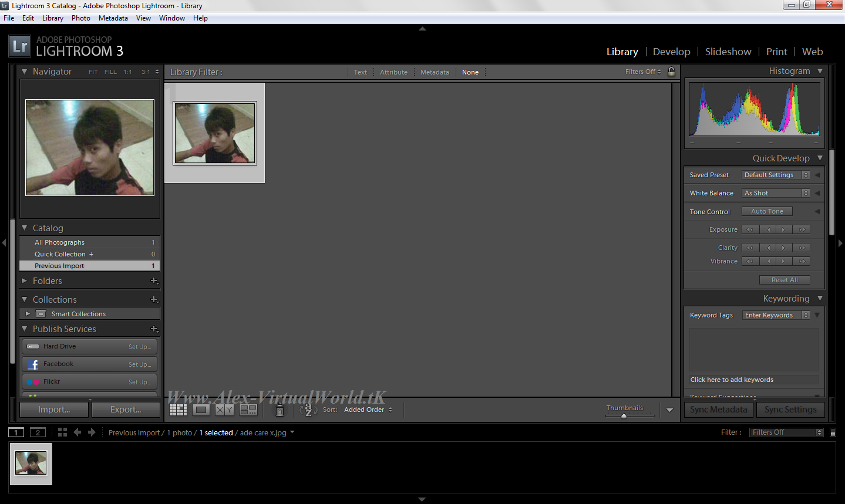Reverse the sort direction a-z icon
Screen dimensions: 845x504
(308, 410)
